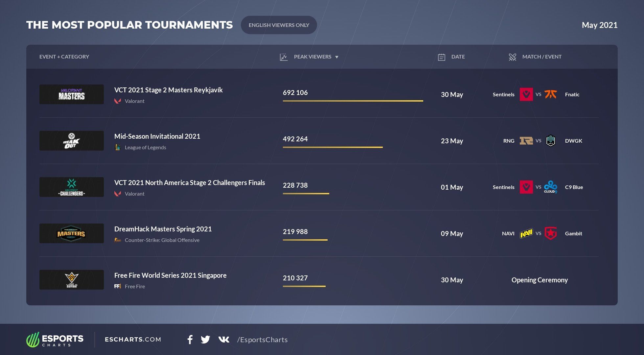Screen dimensions: 644x355
Task: Click Sentinels logo in the Fnatic match
Action: [x=526, y=94]
